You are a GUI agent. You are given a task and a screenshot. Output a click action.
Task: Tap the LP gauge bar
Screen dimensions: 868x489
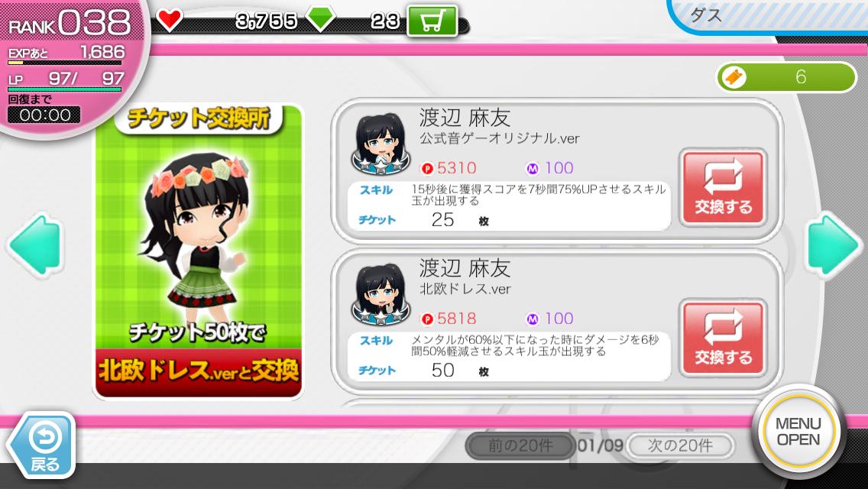pyautogui.click(x=65, y=89)
